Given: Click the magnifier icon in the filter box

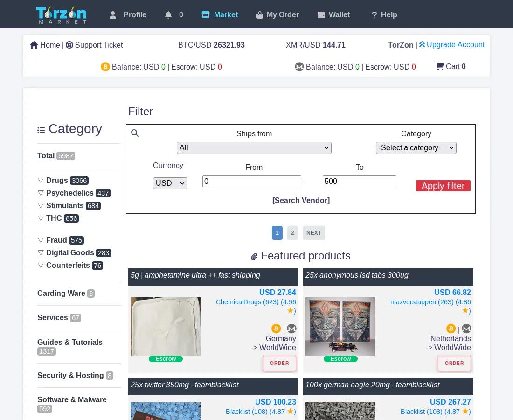Looking at the screenshot, I should pyautogui.click(x=135, y=133).
